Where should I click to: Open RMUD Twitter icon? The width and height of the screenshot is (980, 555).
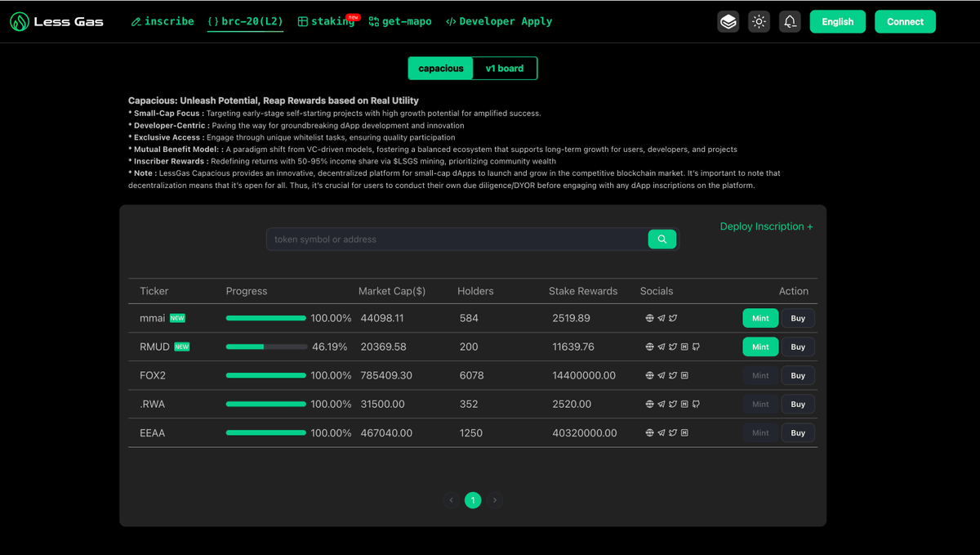(673, 347)
